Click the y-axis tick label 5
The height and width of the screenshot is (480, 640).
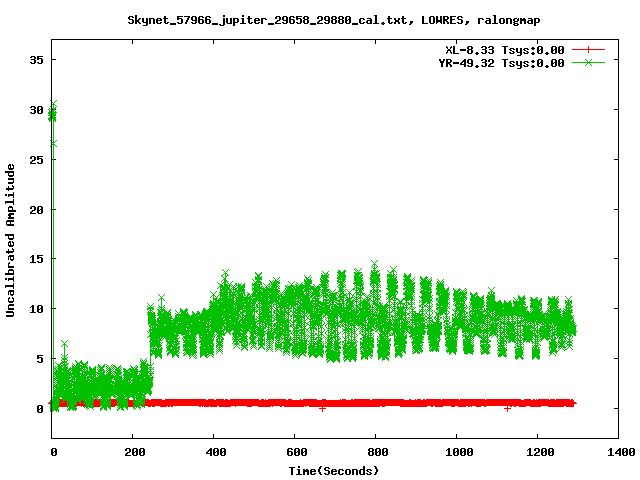pyautogui.click(x=40, y=359)
